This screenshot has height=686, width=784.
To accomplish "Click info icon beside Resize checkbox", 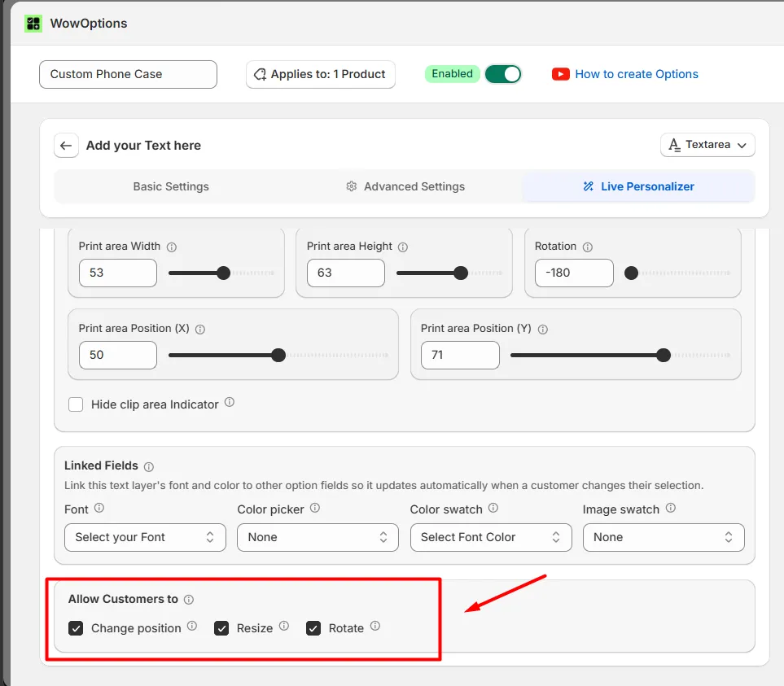I will [284, 626].
